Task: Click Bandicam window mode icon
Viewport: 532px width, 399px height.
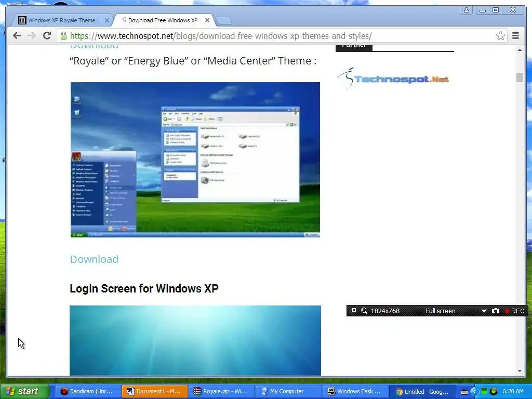Action: [353, 311]
